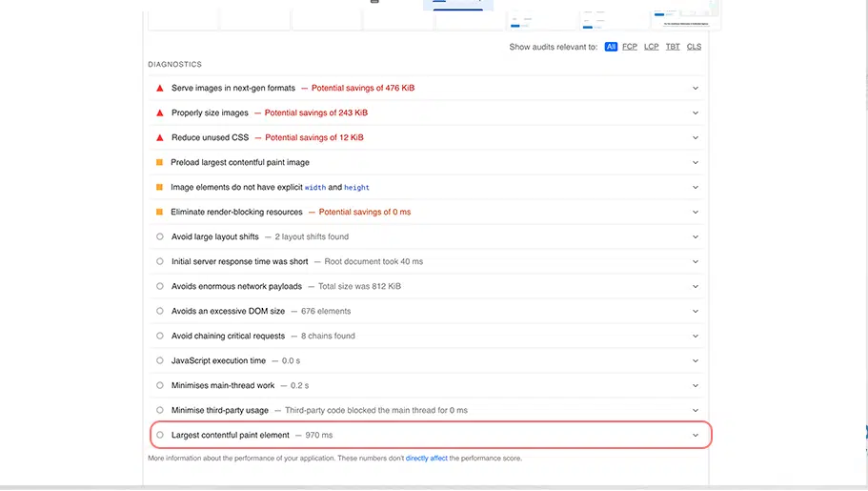The height and width of the screenshot is (491, 868).
Task: Click 'Total size was 812 KiB' text
Action: 359,287
